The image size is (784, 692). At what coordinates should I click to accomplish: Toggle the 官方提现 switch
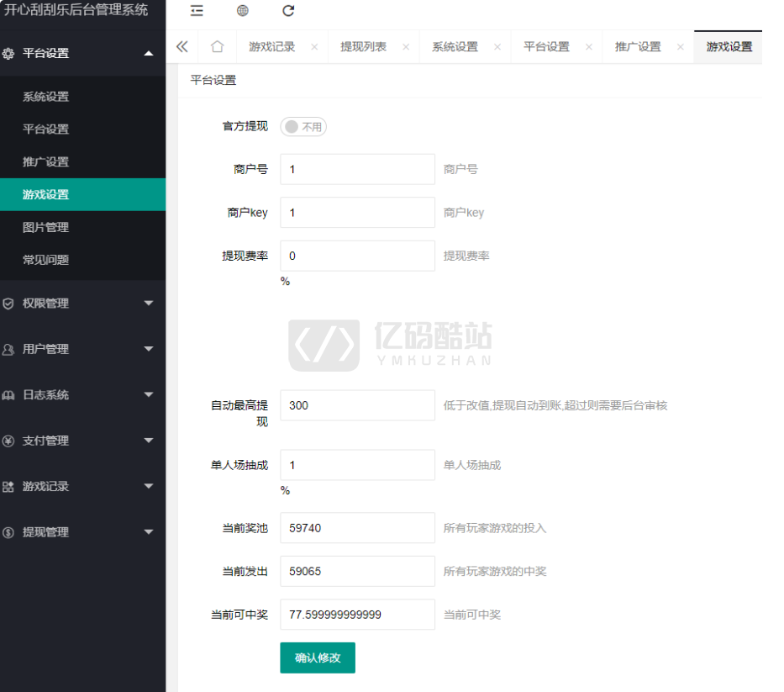(303, 127)
